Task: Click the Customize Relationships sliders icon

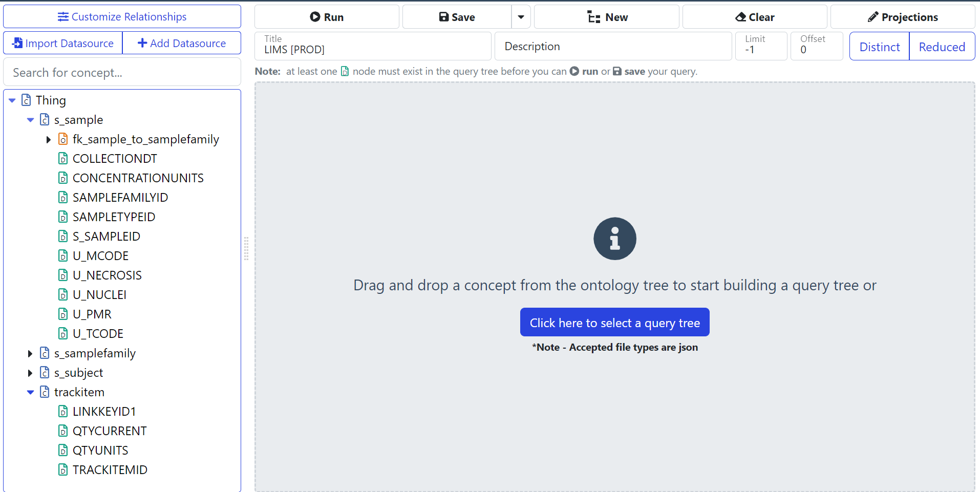Action: tap(63, 17)
